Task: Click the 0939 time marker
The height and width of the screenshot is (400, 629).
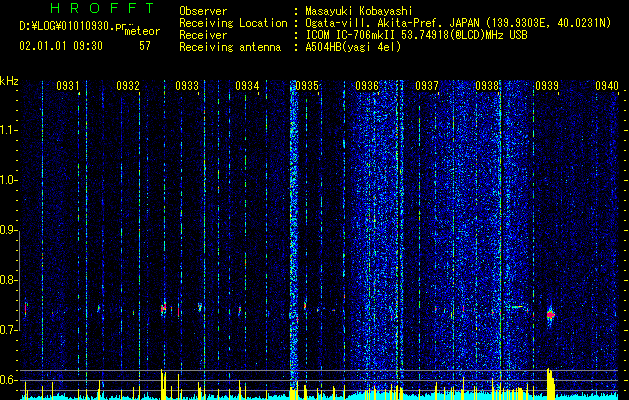Action: tap(547, 86)
